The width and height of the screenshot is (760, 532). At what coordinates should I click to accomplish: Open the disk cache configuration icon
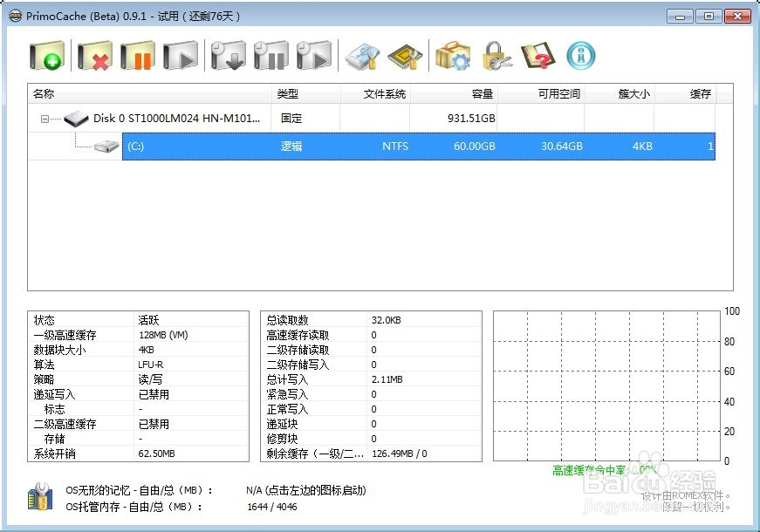(363, 56)
